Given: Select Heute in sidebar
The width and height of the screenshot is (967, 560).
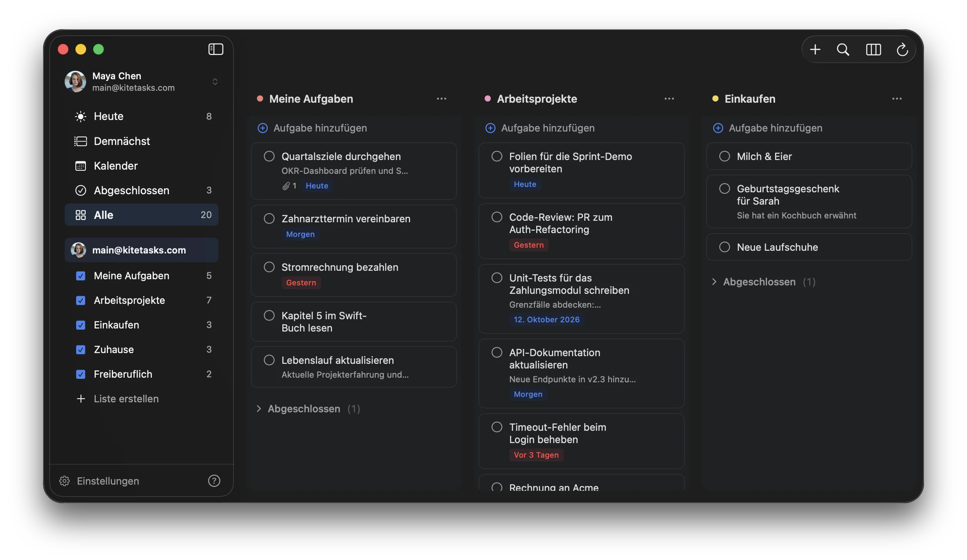Looking at the screenshot, I should click(142, 116).
